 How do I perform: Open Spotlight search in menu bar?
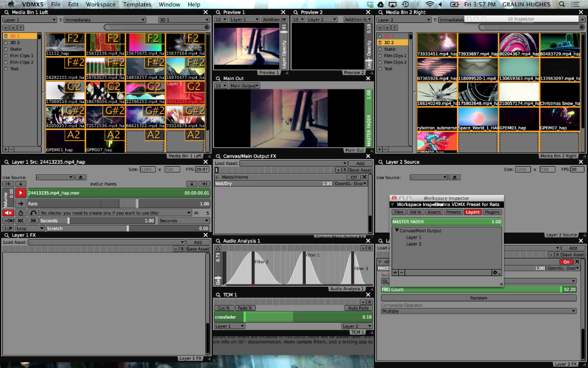562,5
